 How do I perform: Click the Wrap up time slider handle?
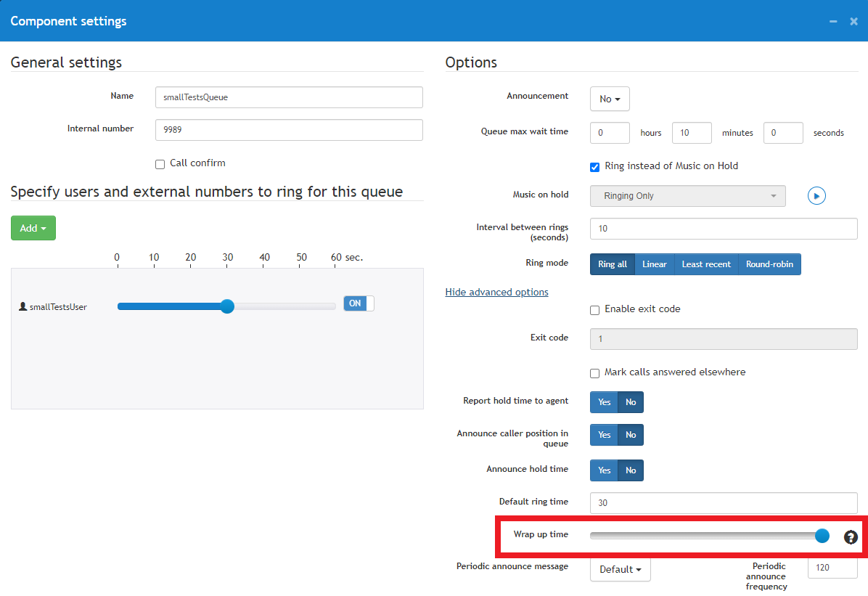[822, 536]
